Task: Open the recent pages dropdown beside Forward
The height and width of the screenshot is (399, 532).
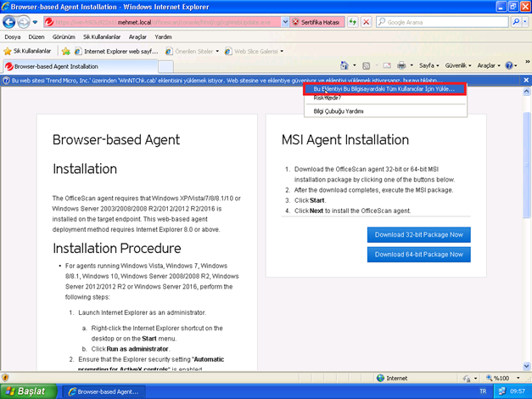Action: click(x=35, y=22)
